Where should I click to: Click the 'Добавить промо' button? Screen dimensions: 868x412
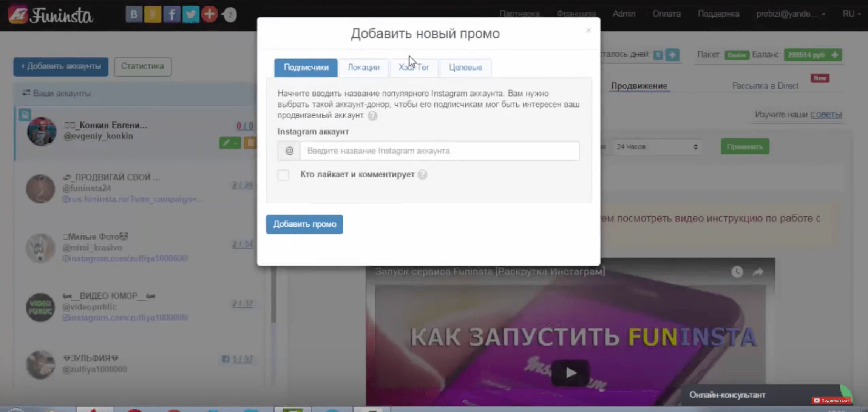[304, 224]
